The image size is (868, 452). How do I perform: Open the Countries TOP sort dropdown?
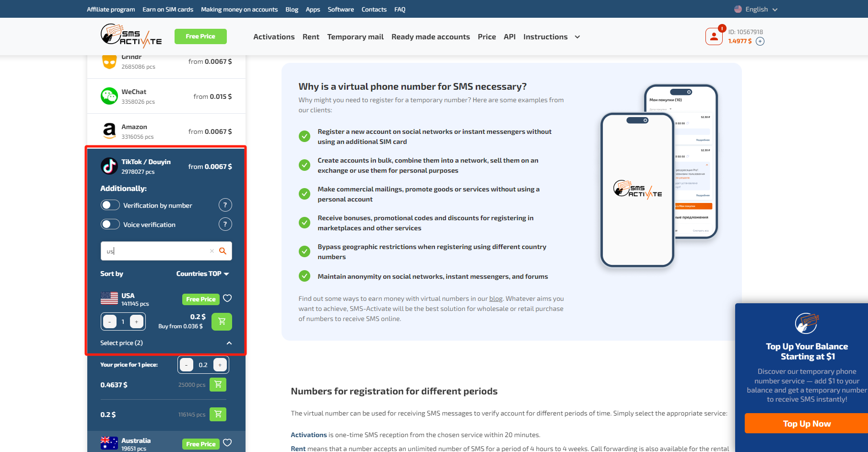point(202,274)
